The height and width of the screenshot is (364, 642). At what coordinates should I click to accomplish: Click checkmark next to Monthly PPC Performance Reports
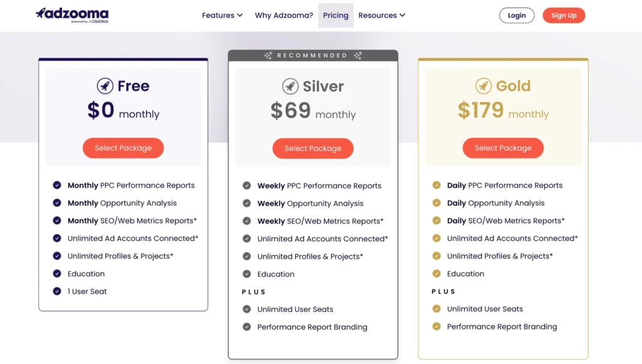57,185
